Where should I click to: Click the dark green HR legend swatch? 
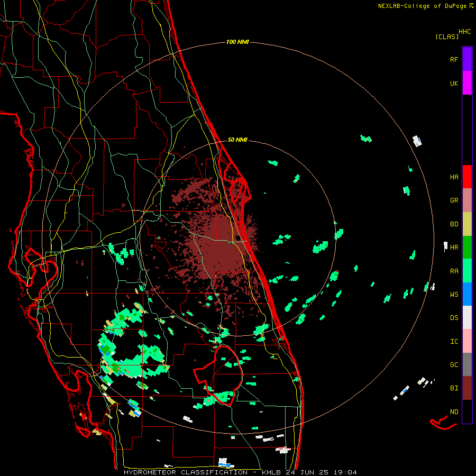(467, 247)
